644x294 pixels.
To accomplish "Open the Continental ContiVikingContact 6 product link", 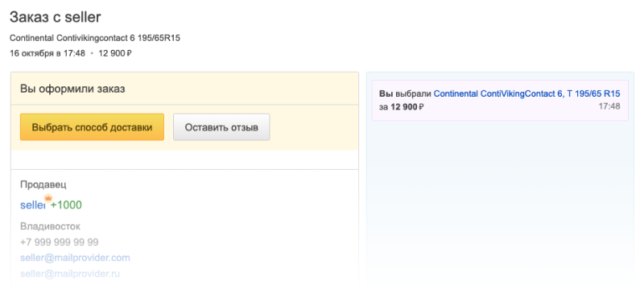I will pos(527,93).
